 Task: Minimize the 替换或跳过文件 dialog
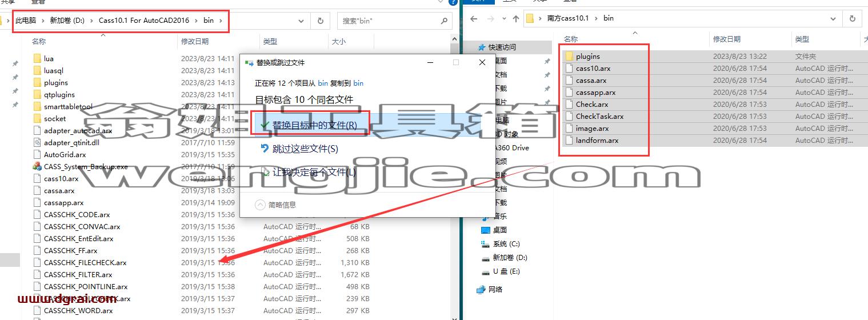coord(430,62)
